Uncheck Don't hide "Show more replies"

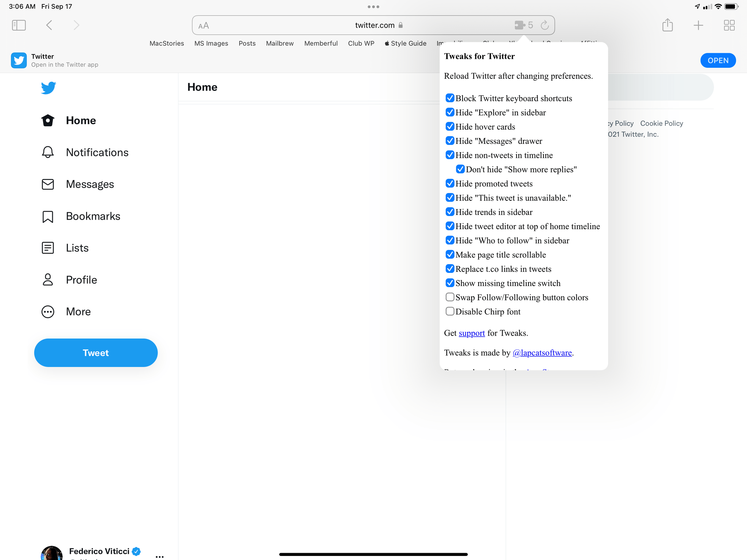pyautogui.click(x=460, y=169)
